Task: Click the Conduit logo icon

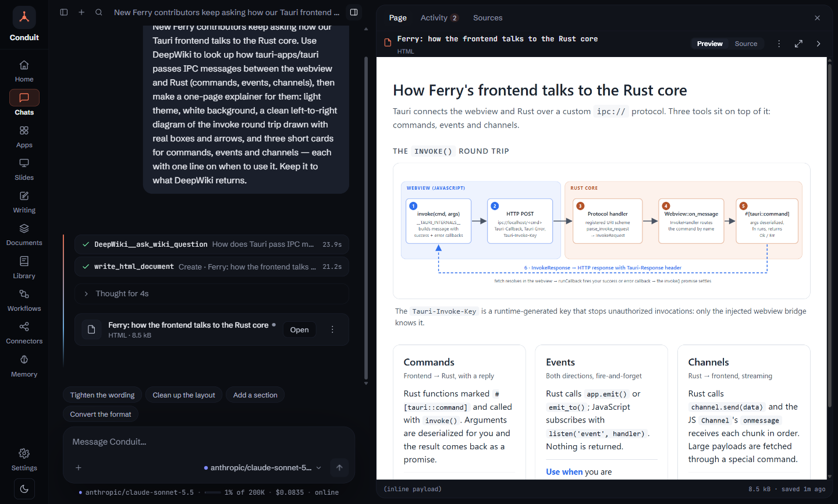Action: [24, 17]
